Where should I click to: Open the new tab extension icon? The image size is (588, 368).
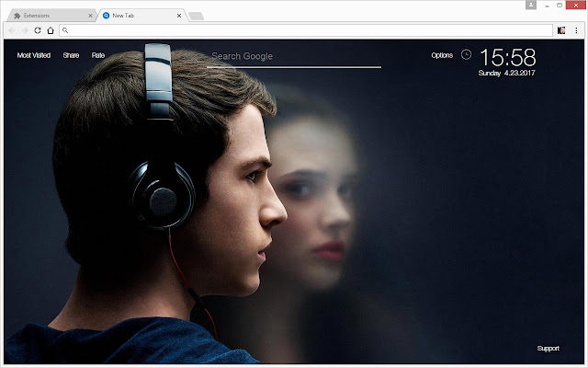pos(561,30)
